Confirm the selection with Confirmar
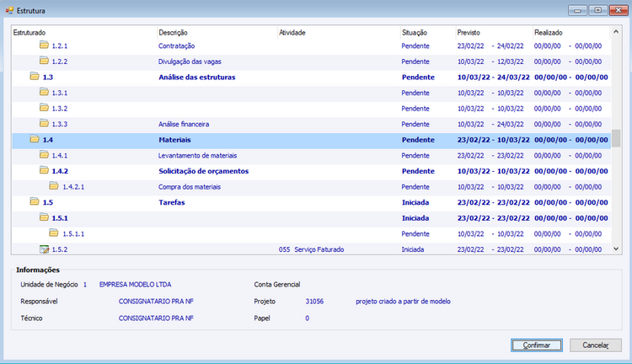This screenshot has height=364, width=632. pyautogui.click(x=537, y=345)
